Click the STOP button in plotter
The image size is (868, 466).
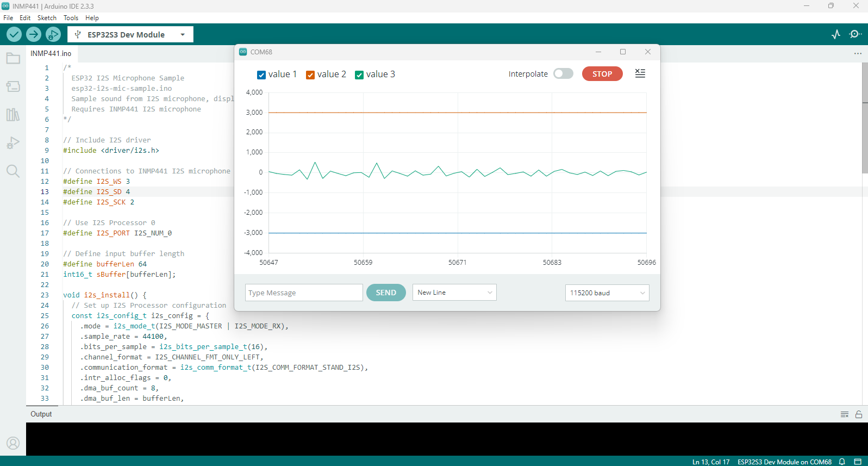point(602,73)
